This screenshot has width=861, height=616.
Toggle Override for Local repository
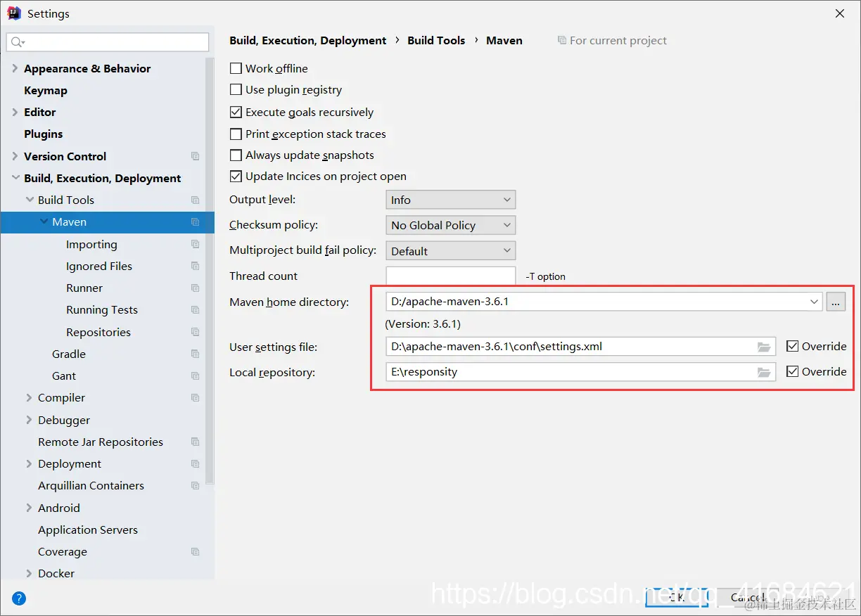coord(793,371)
